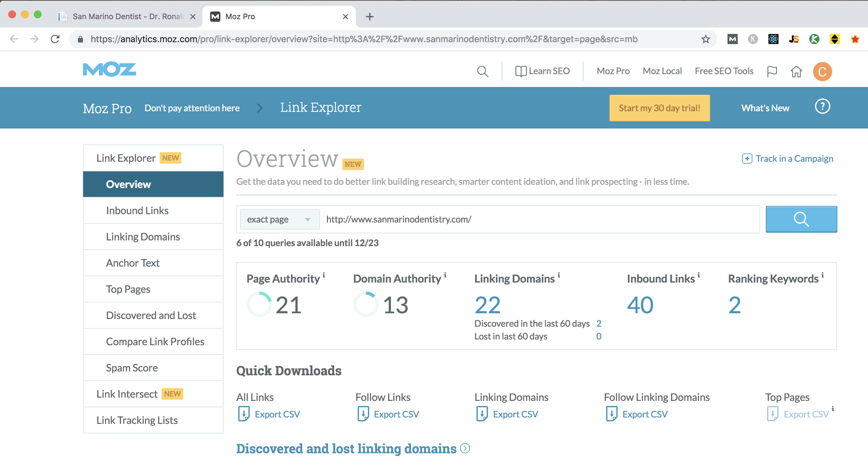Click the discovered in last 60 days count

(599, 324)
